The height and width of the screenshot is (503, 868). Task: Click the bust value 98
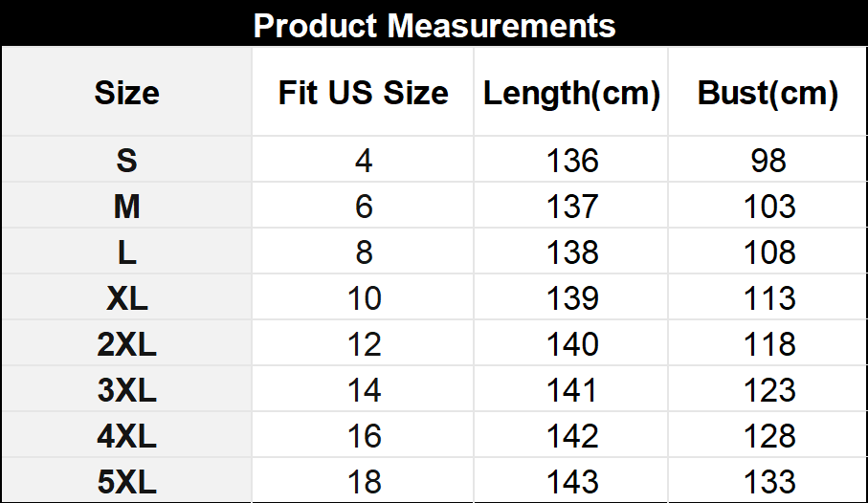(768, 161)
